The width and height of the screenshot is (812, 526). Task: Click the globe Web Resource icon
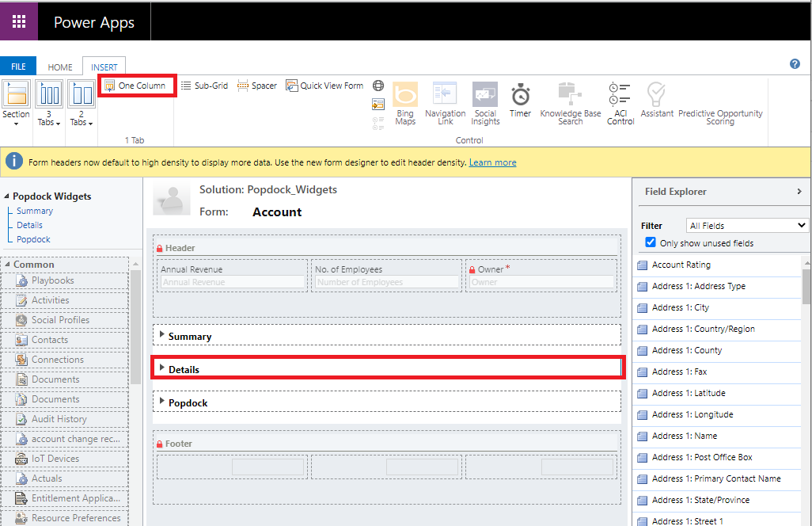pos(378,86)
